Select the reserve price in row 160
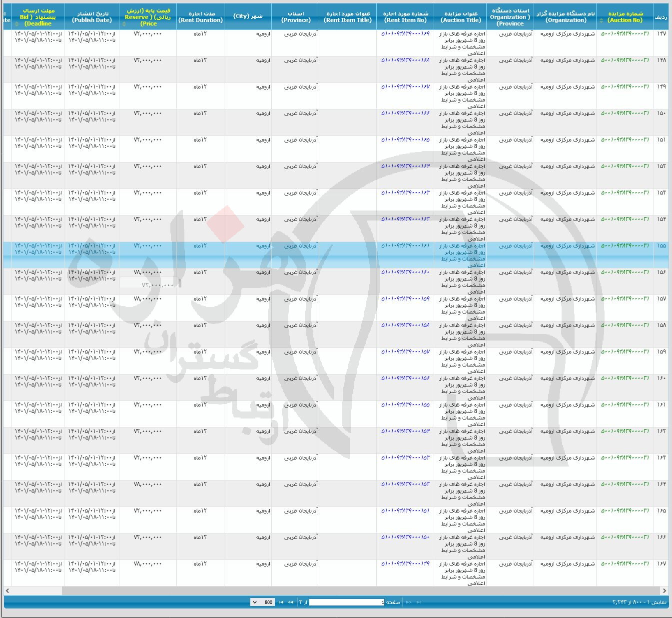The width and height of the screenshot is (672, 618). coord(148,378)
